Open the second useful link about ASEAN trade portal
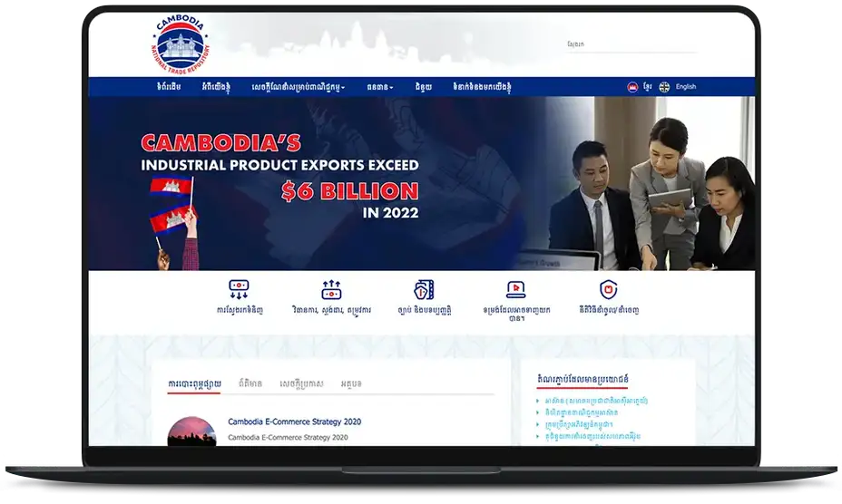842x504 pixels. click(x=581, y=412)
